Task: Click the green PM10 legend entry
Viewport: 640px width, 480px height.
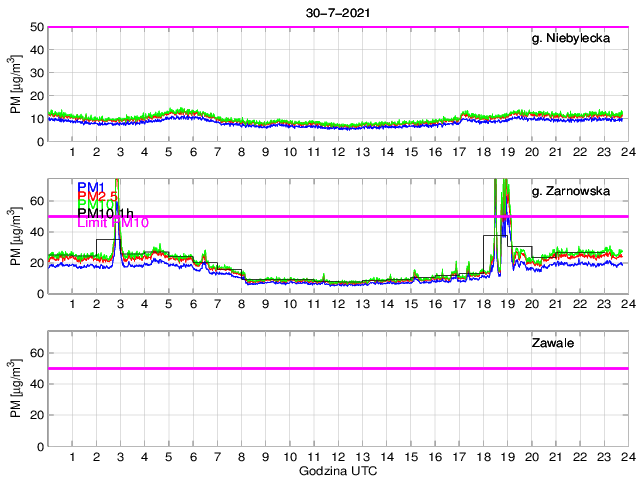Action: [x=95, y=204]
